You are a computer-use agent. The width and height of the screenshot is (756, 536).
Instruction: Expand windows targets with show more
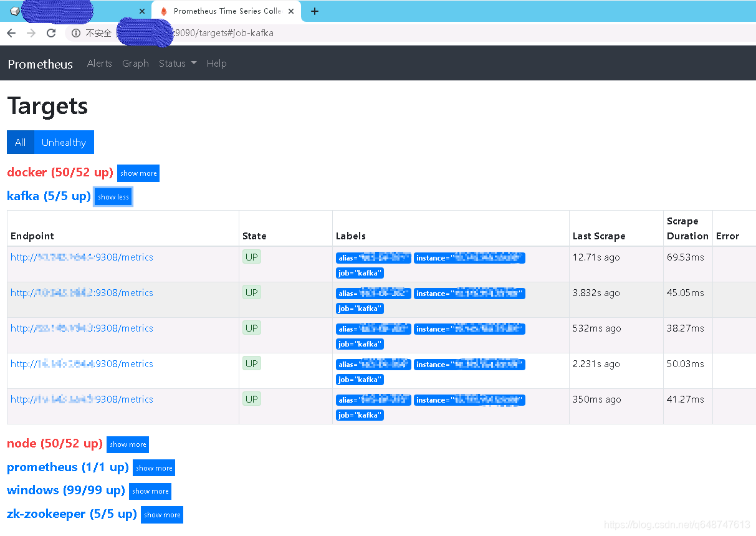point(150,491)
